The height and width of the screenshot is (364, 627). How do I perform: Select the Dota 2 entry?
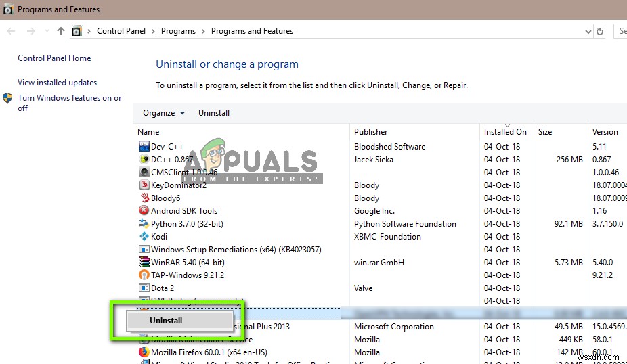coord(163,288)
